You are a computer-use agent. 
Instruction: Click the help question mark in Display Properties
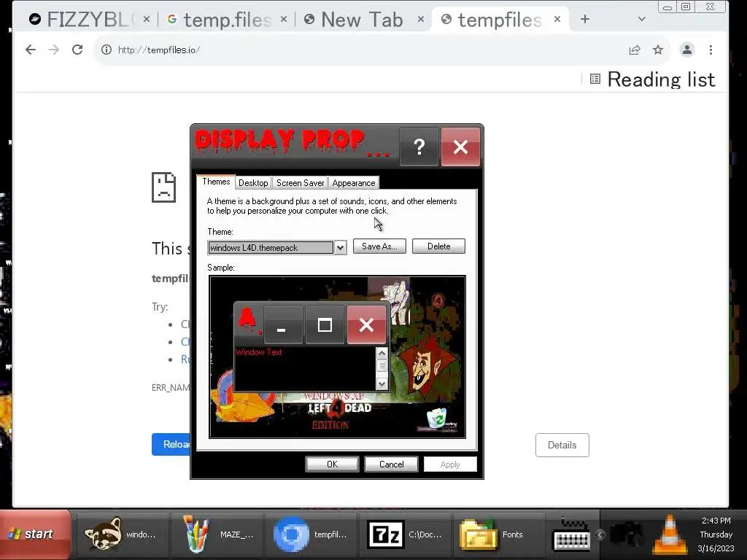(x=419, y=147)
